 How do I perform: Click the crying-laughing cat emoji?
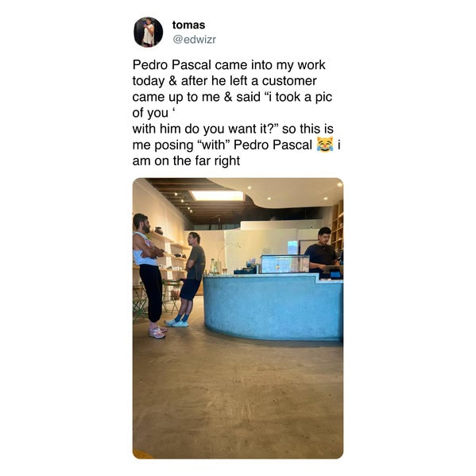pos(325,145)
